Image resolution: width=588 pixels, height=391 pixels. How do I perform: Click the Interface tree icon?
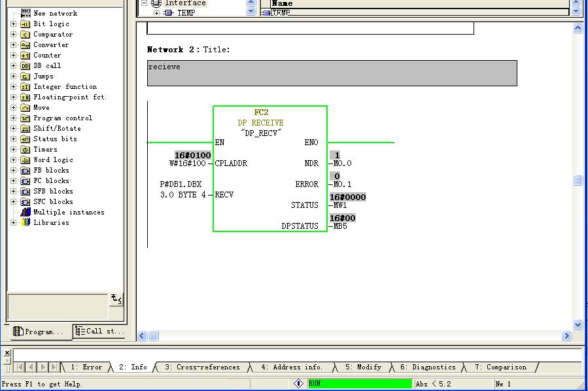[x=156, y=3]
